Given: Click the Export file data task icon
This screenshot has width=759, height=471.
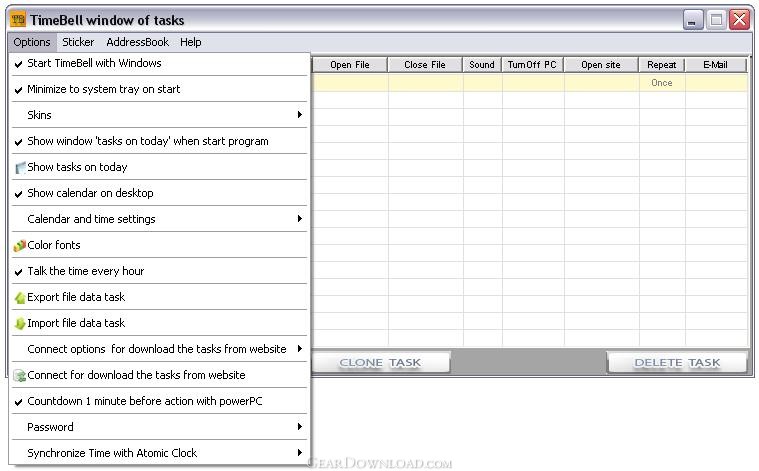Looking at the screenshot, I should point(20,298).
